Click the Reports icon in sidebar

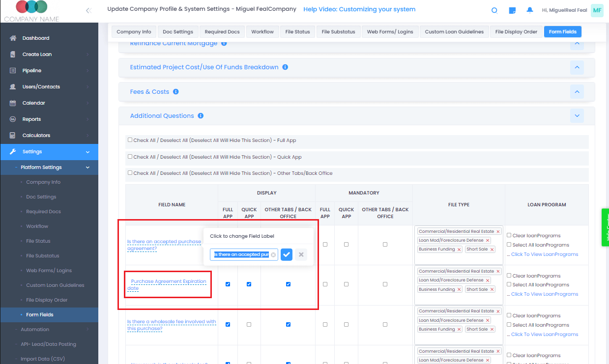coord(13,119)
